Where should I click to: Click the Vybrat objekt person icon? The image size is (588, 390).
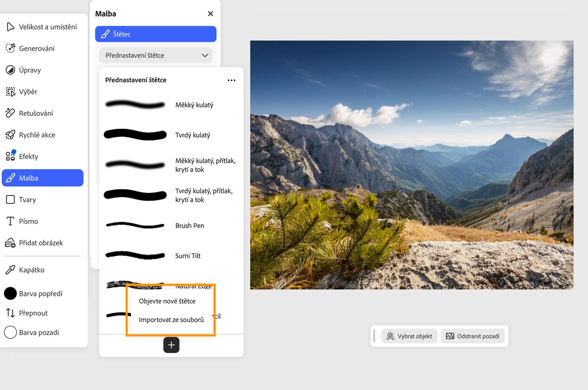point(390,336)
